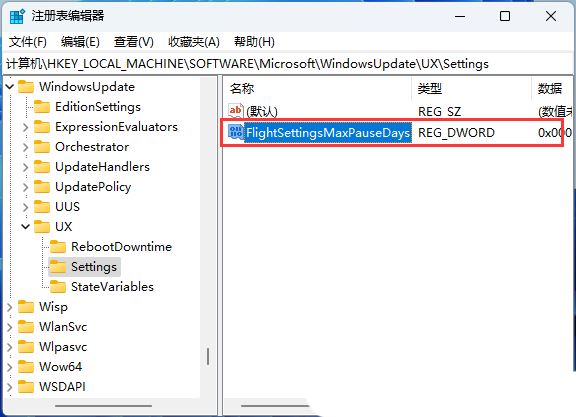Image resolution: width=576 pixels, height=417 pixels.
Task: Select the UpdateHandlers key label
Action: tap(102, 167)
